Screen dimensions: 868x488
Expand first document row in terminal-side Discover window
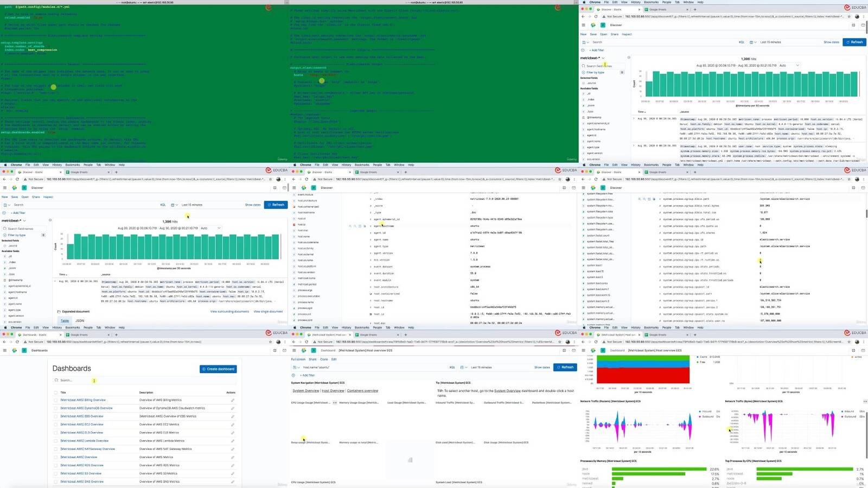(x=634, y=118)
